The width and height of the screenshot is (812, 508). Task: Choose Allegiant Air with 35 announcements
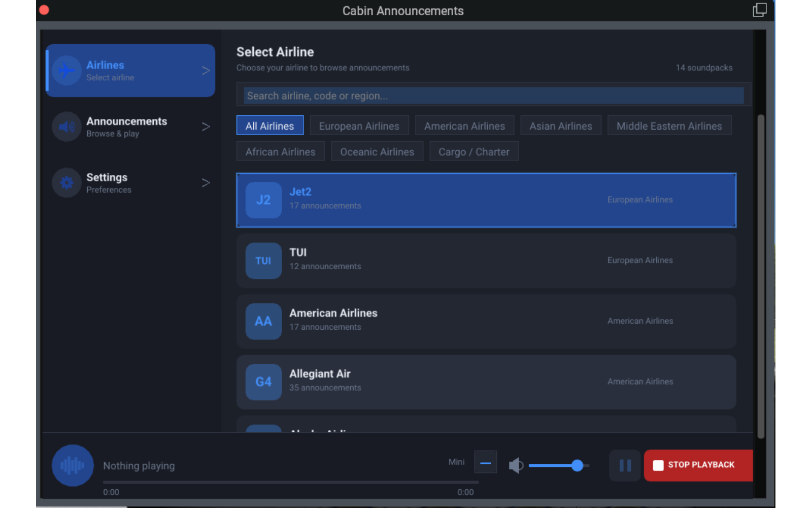coord(486,382)
